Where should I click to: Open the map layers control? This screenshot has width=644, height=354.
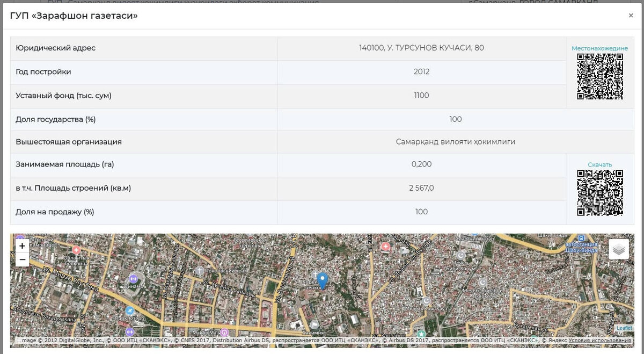619,249
